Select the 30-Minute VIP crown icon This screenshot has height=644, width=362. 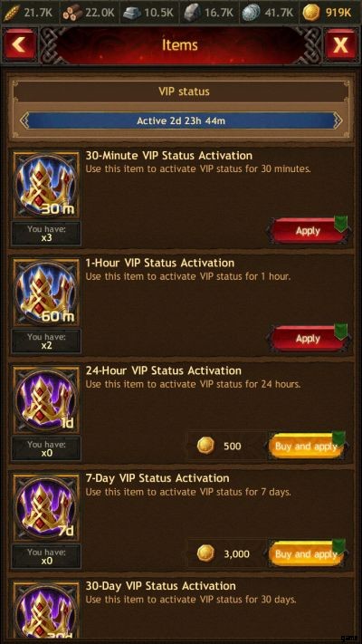click(46, 185)
